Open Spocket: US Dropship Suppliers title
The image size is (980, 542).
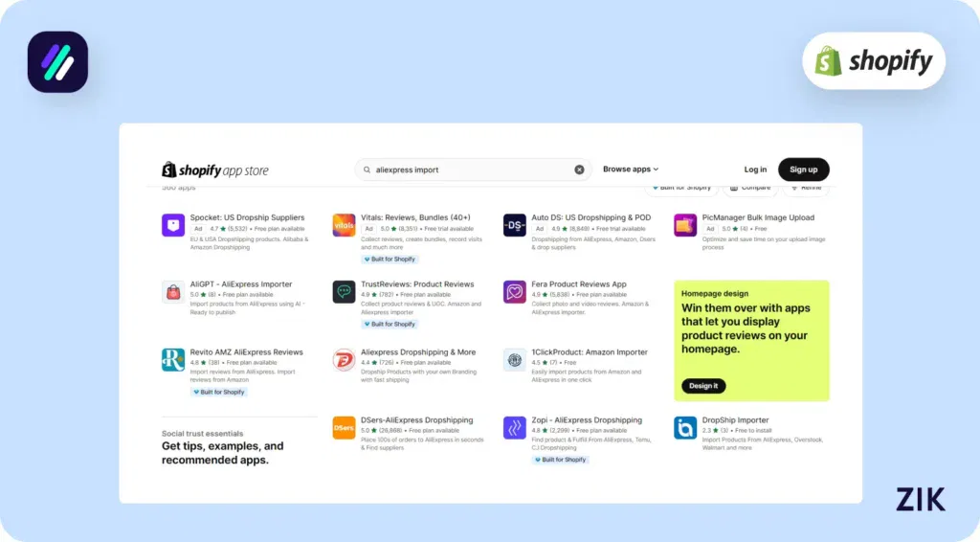click(x=248, y=217)
